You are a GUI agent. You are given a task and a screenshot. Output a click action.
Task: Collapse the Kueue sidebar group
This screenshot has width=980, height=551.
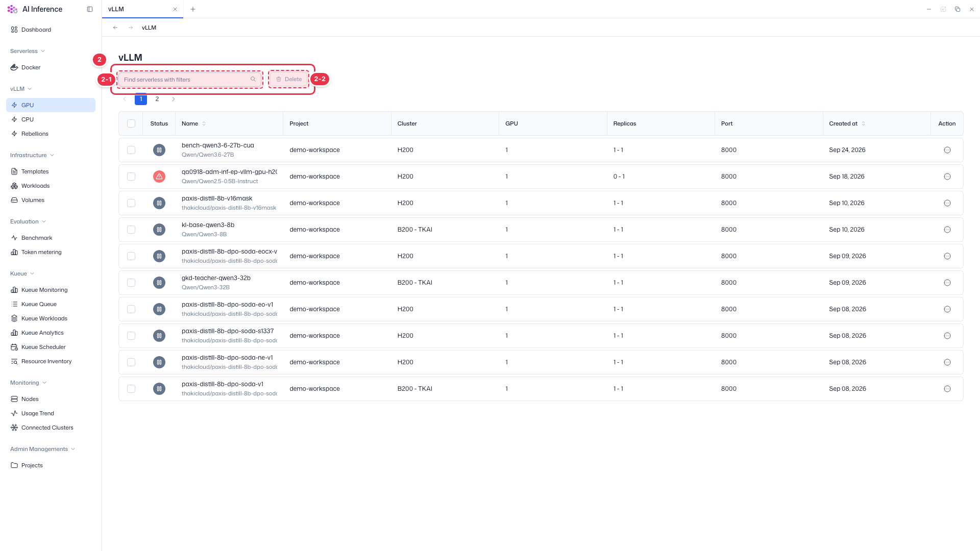coord(22,273)
